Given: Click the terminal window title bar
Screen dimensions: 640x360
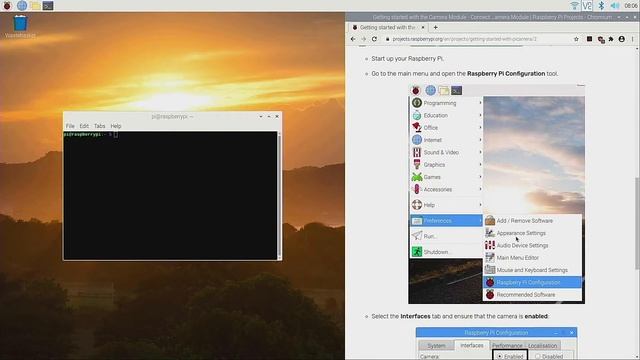Looking at the screenshot, I should pos(172,116).
